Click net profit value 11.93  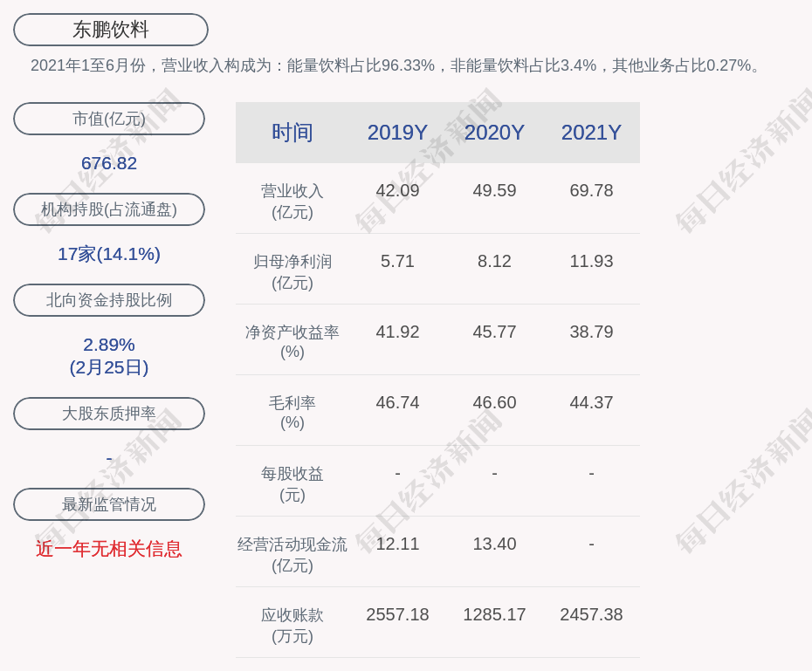pyautogui.click(x=591, y=261)
